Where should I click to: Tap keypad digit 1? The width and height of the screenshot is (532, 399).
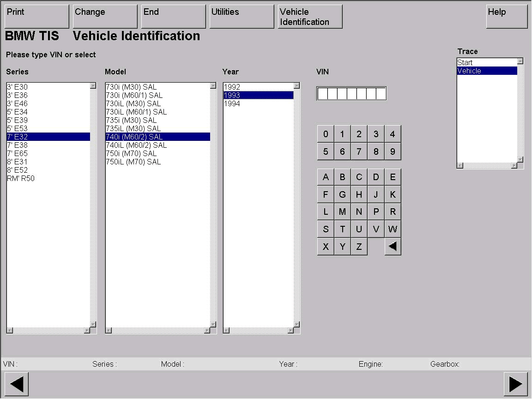click(x=342, y=134)
